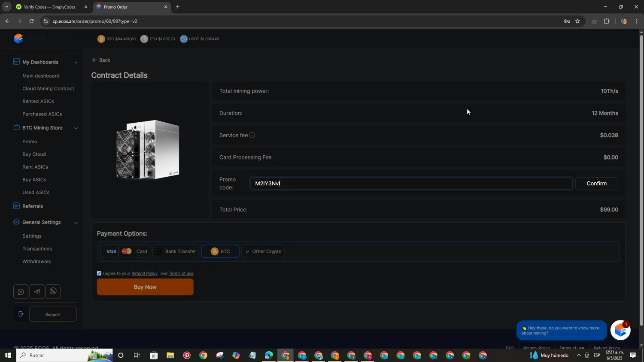The width and height of the screenshot is (644, 362).
Task: Collapse My Dashboards section chevron
Action: coord(76,63)
